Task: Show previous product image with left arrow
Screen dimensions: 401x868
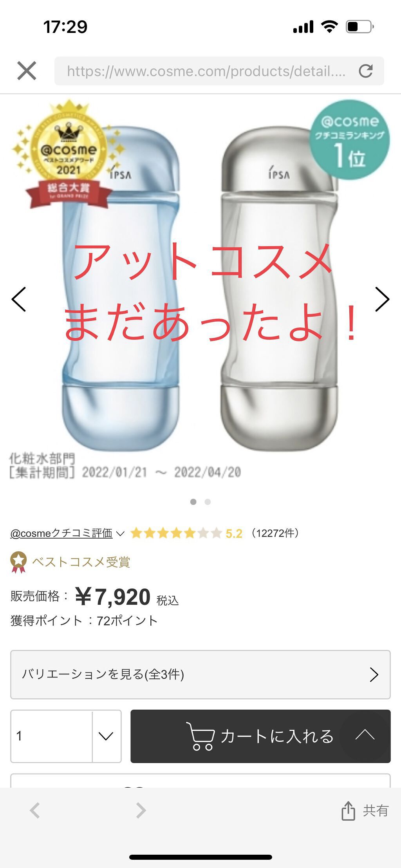Action: tap(19, 299)
